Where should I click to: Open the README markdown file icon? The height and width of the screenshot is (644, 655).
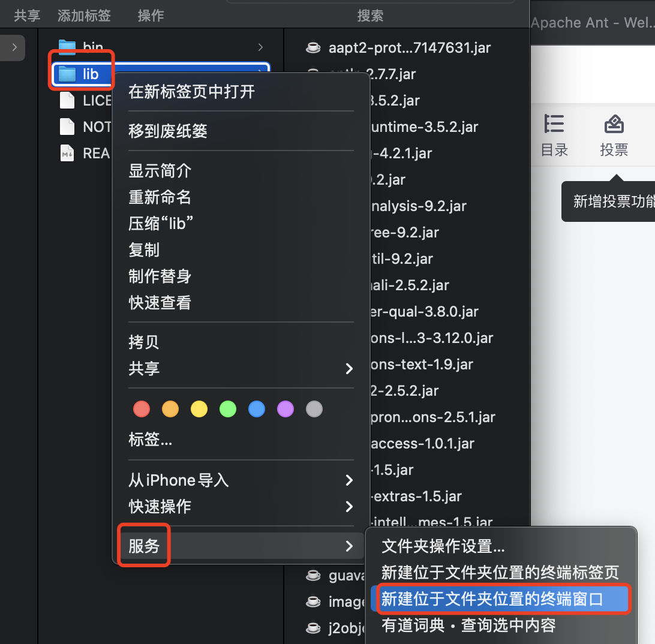[67, 153]
